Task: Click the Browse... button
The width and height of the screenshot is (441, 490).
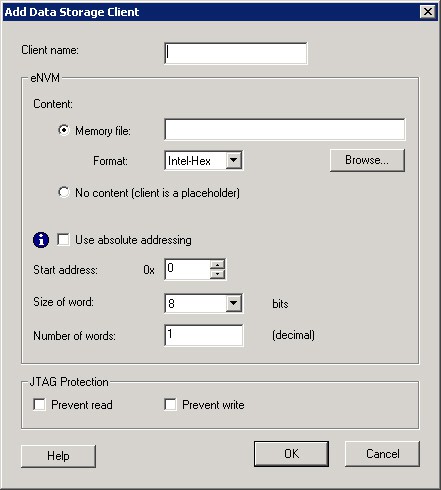Action: [367, 160]
